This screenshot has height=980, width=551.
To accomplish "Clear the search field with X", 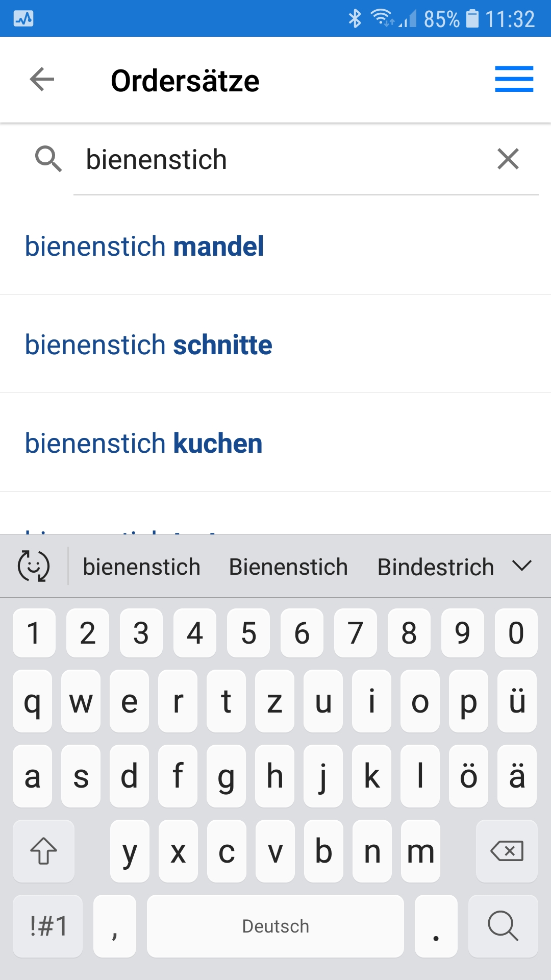I will (508, 159).
